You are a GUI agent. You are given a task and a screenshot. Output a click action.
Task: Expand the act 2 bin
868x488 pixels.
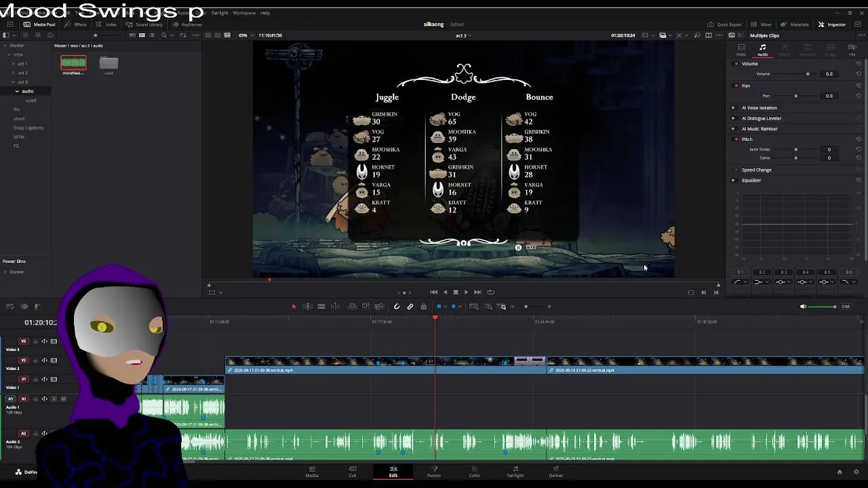[x=13, y=73]
